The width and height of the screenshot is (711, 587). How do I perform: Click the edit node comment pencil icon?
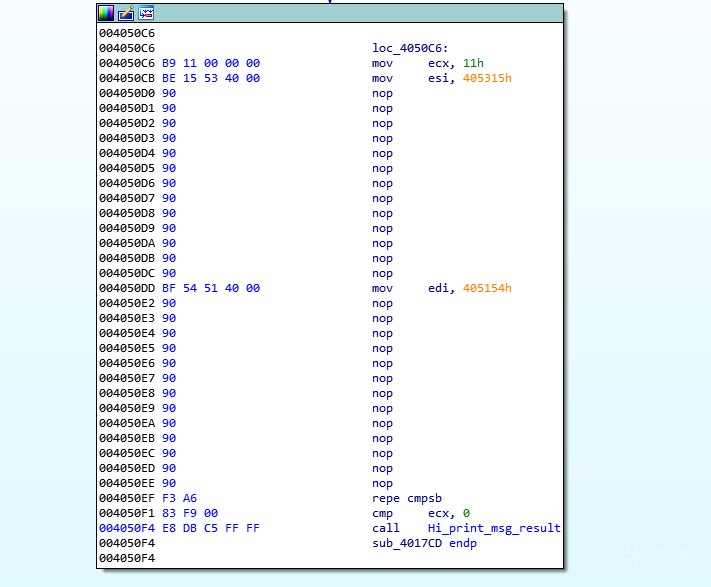click(x=126, y=13)
